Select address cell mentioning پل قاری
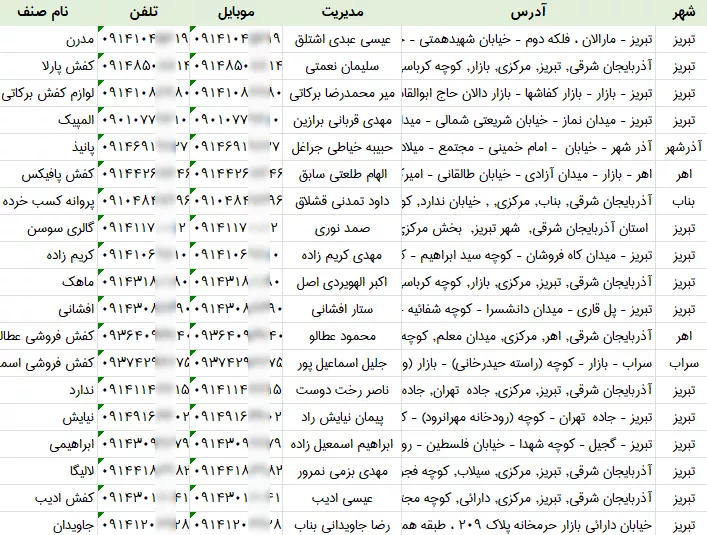Screen dimensions: 707x535 [528, 310]
